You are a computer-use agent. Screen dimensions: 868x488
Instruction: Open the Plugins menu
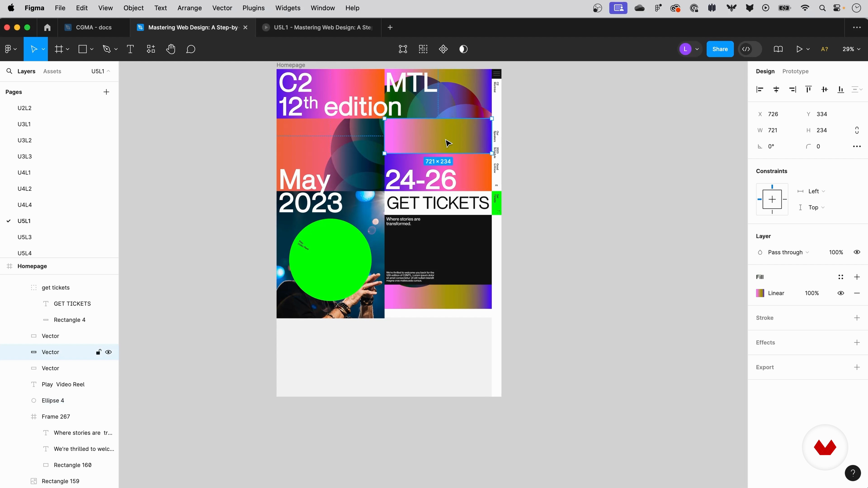pyautogui.click(x=253, y=8)
